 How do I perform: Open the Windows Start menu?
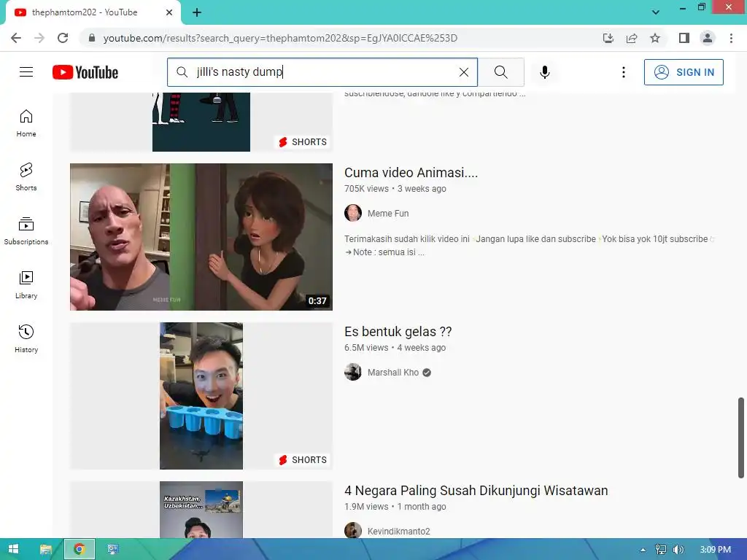[x=13, y=549]
